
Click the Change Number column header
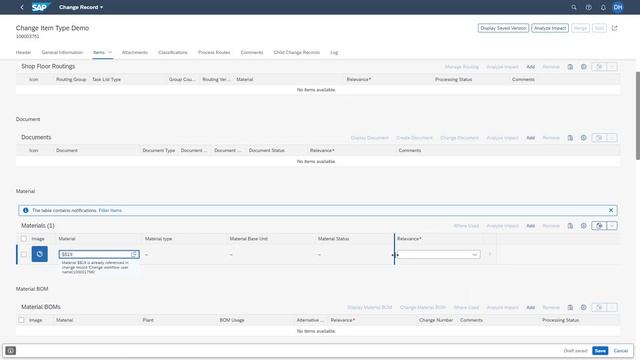point(436,320)
